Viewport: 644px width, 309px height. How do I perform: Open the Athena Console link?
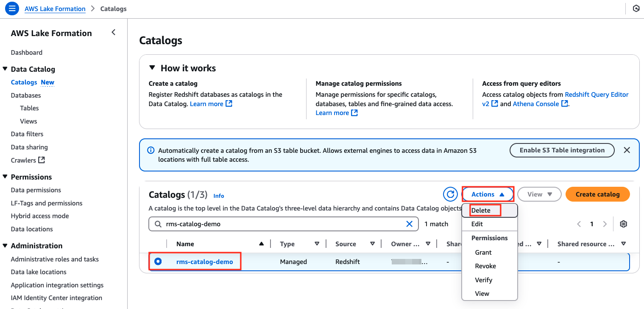(x=541, y=104)
